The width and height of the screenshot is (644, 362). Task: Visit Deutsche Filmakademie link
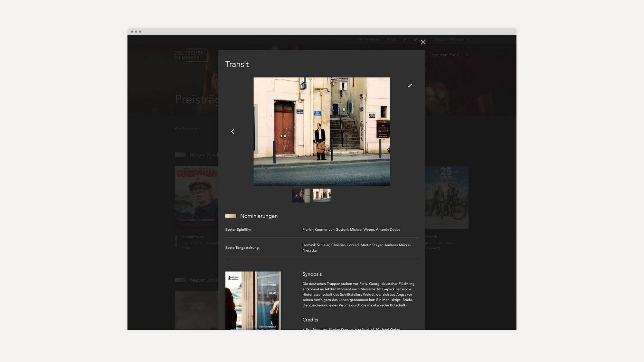pos(452,40)
